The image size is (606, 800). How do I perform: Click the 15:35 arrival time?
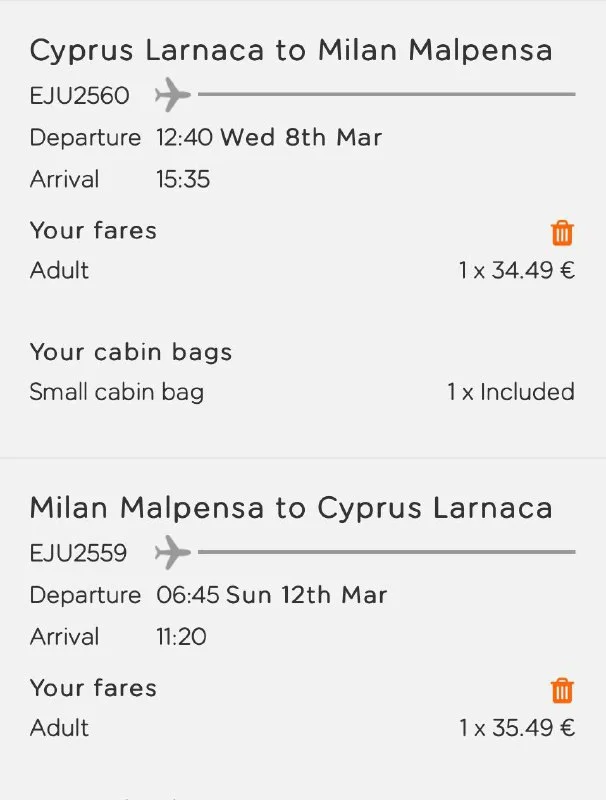183,180
